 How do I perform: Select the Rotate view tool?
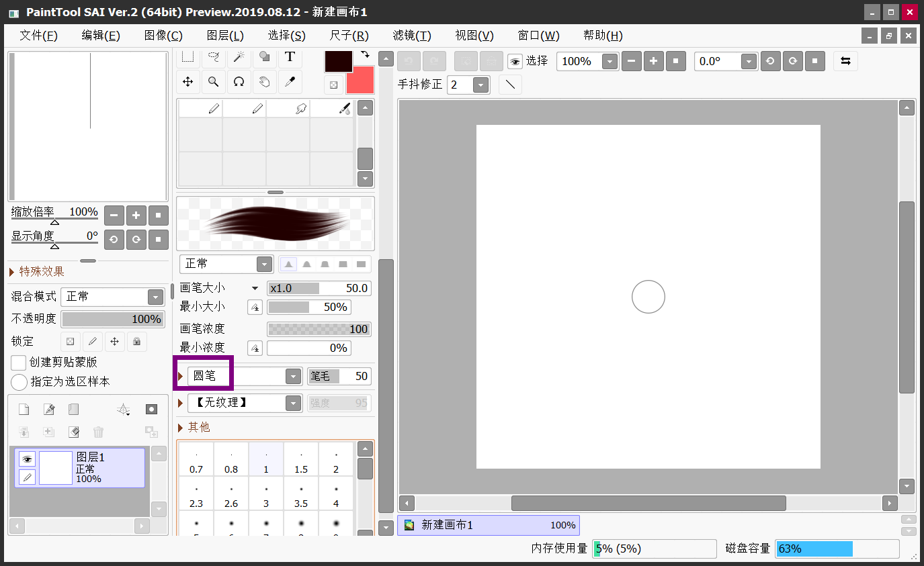(239, 82)
